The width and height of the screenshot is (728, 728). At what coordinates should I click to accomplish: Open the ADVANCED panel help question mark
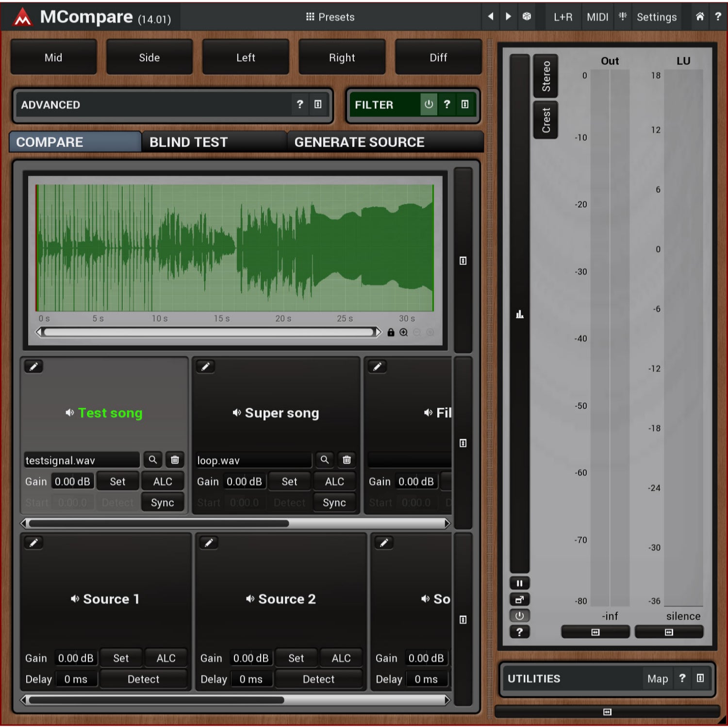[300, 104]
